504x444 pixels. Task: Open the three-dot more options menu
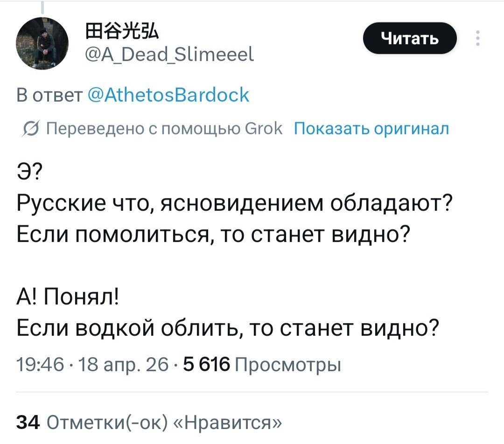477,39
